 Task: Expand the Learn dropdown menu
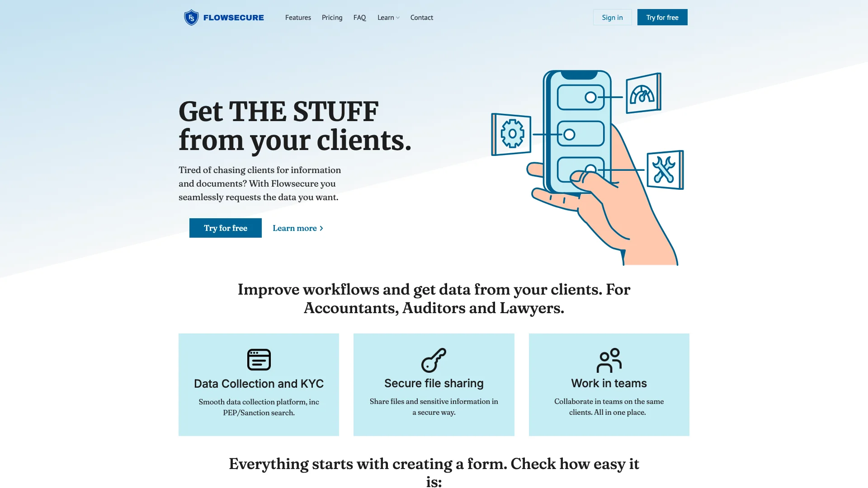(x=388, y=17)
